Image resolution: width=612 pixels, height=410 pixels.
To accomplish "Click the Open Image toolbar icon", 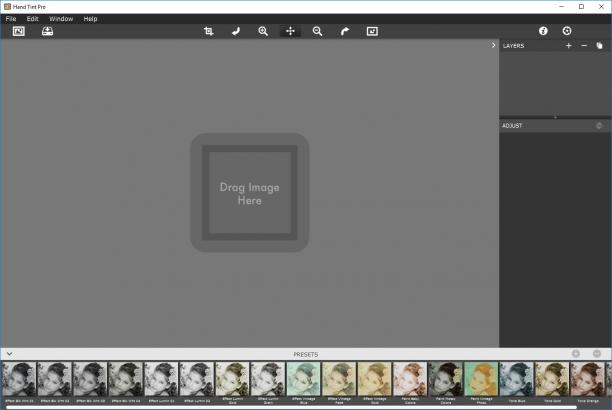I will pyautogui.click(x=18, y=31).
